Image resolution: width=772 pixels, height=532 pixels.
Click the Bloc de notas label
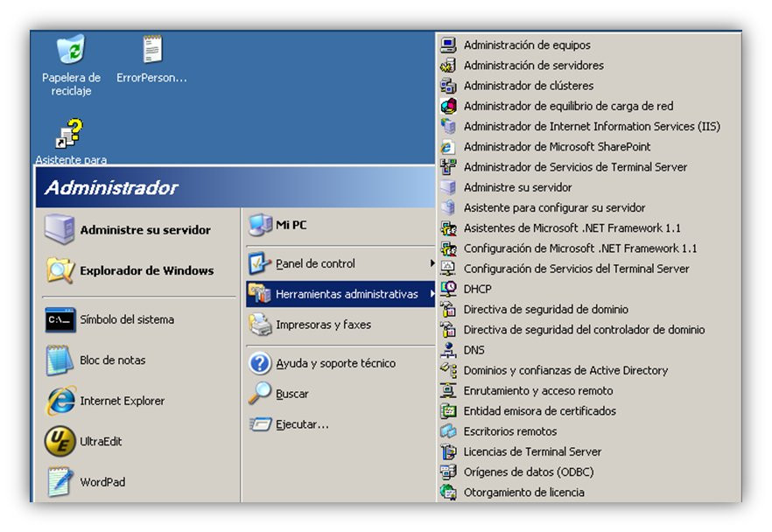113,360
